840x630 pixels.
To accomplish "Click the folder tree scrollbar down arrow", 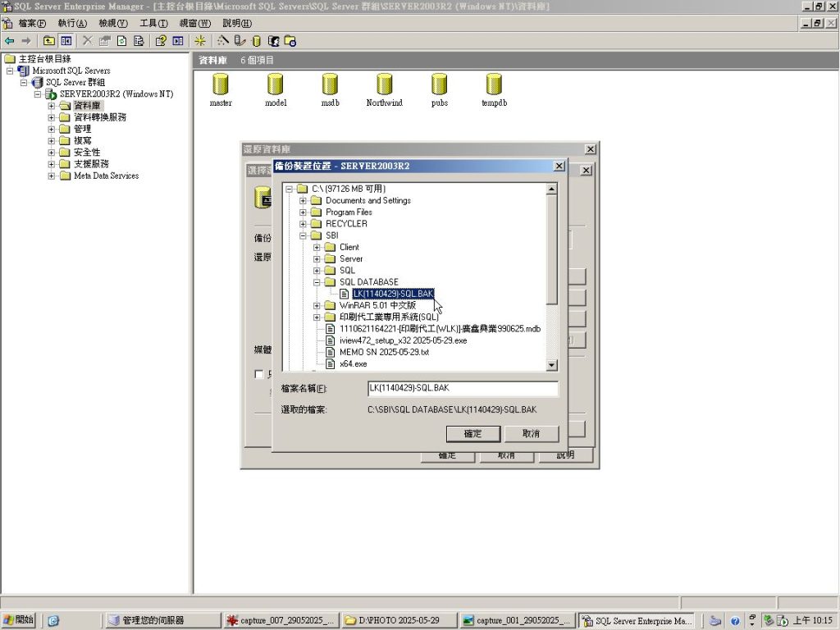I will point(551,365).
